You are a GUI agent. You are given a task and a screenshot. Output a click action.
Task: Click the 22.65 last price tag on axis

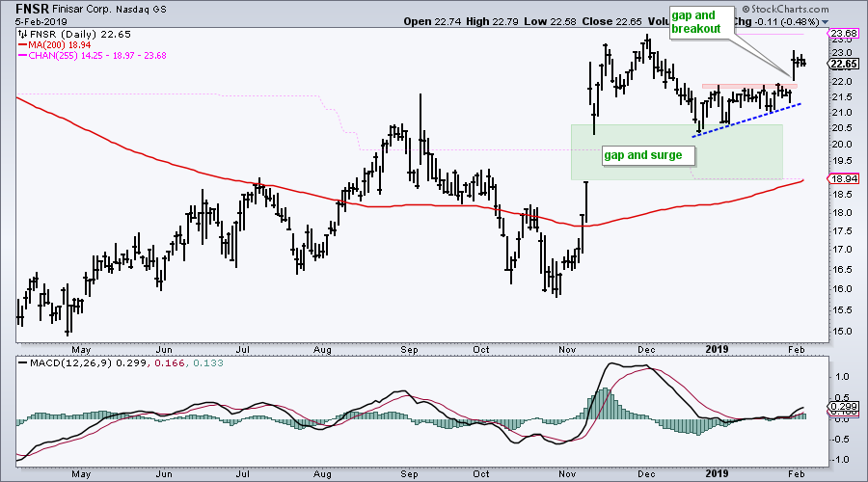click(845, 65)
